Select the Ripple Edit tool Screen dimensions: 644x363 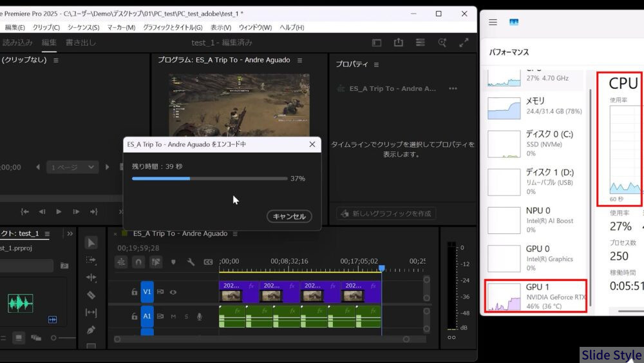91,278
